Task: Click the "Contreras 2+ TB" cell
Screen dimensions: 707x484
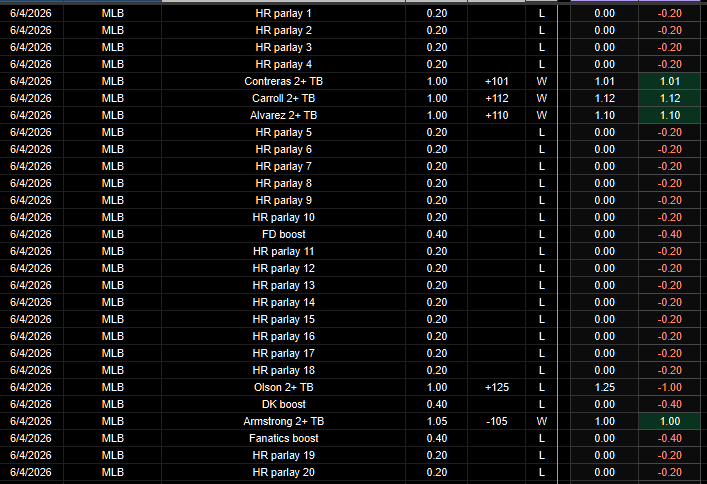Action: pyautogui.click(x=283, y=81)
